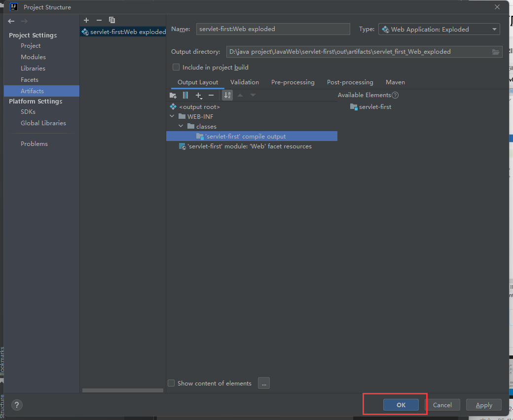
Task: Remove selected artifact with minus icon
Action: 99,20
